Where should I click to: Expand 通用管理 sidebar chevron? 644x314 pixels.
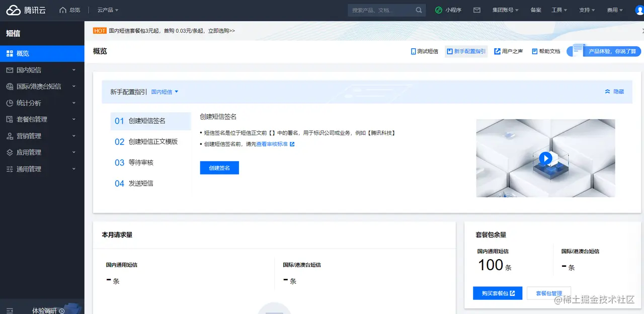74,169
